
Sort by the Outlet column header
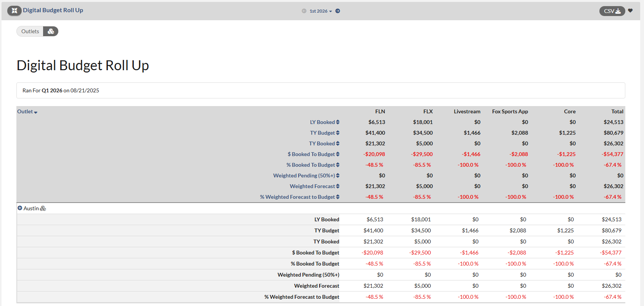click(27, 111)
